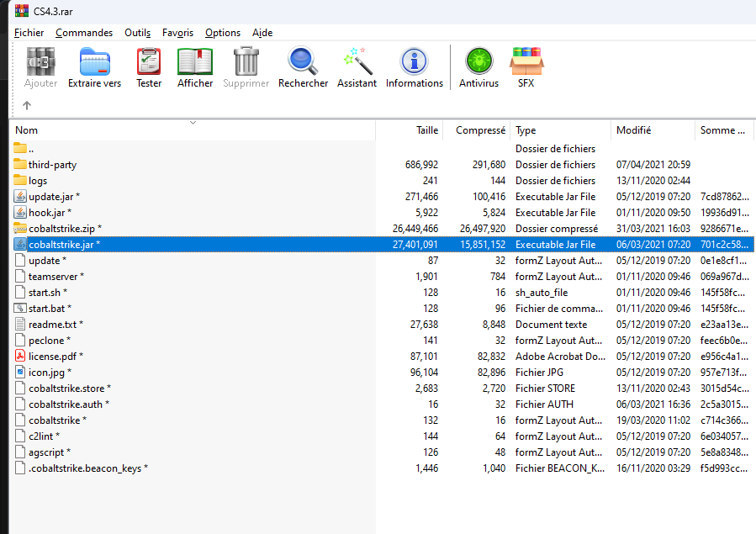Click the hook.jar Java file icon
756x534 pixels.
click(20, 212)
